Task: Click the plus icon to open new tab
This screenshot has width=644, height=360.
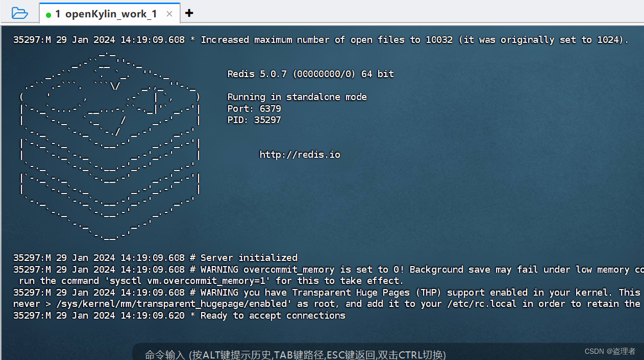Action: point(189,13)
